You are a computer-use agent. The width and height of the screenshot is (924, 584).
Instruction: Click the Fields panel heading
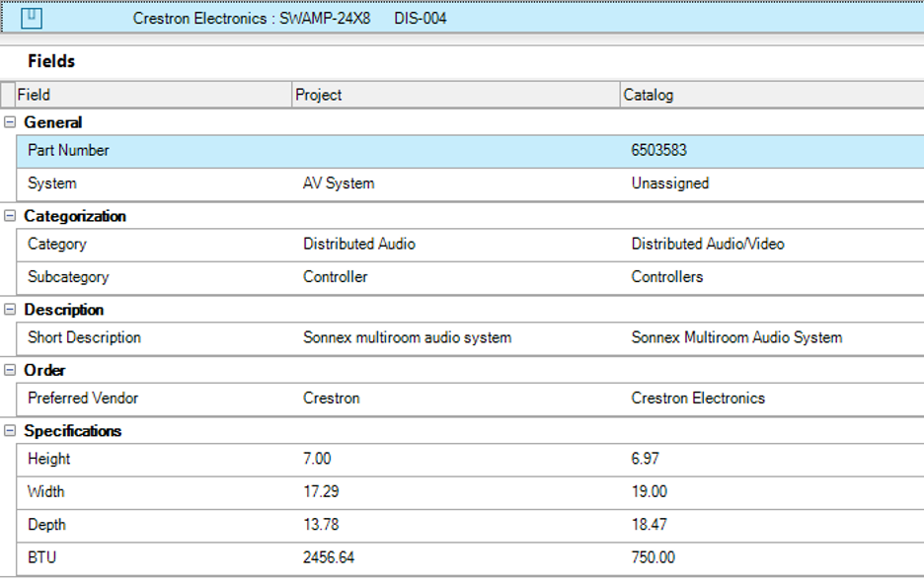tap(51, 61)
